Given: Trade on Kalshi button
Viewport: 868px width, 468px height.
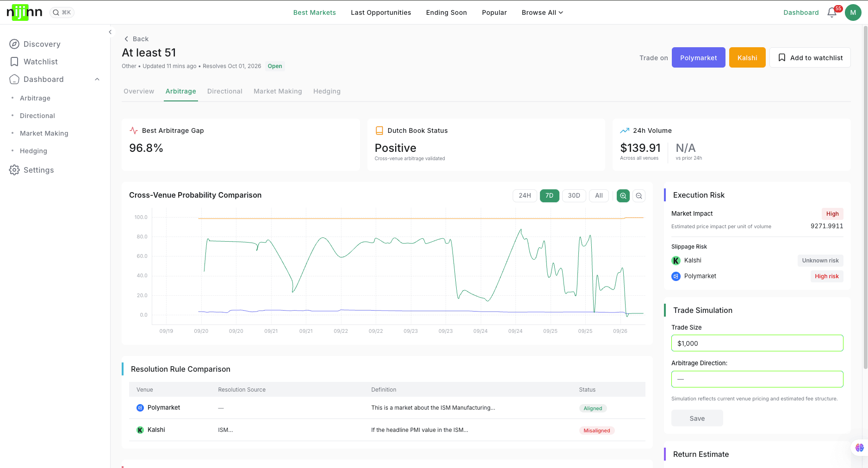Looking at the screenshot, I should pos(747,57).
